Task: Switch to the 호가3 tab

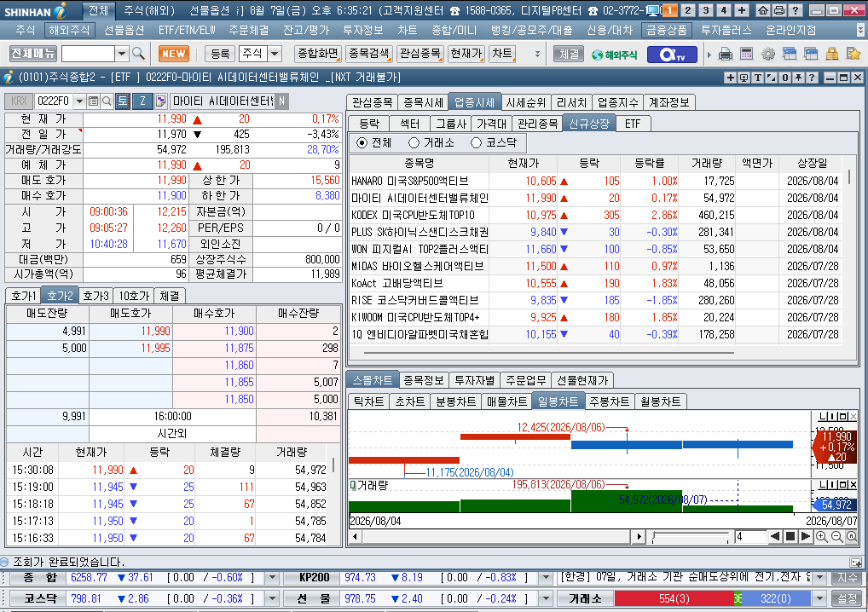Action: 95,296
